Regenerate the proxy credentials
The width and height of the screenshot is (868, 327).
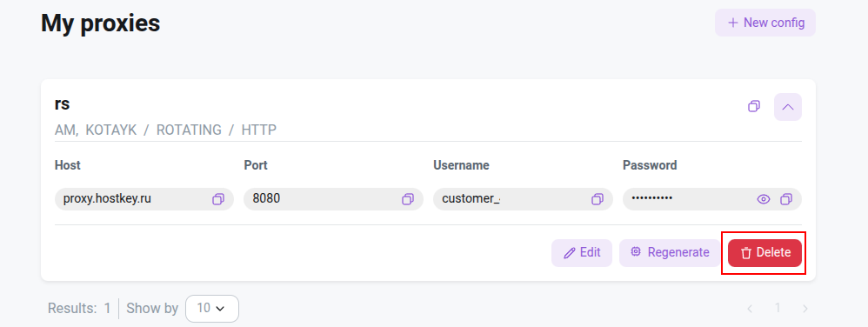point(670,253)
